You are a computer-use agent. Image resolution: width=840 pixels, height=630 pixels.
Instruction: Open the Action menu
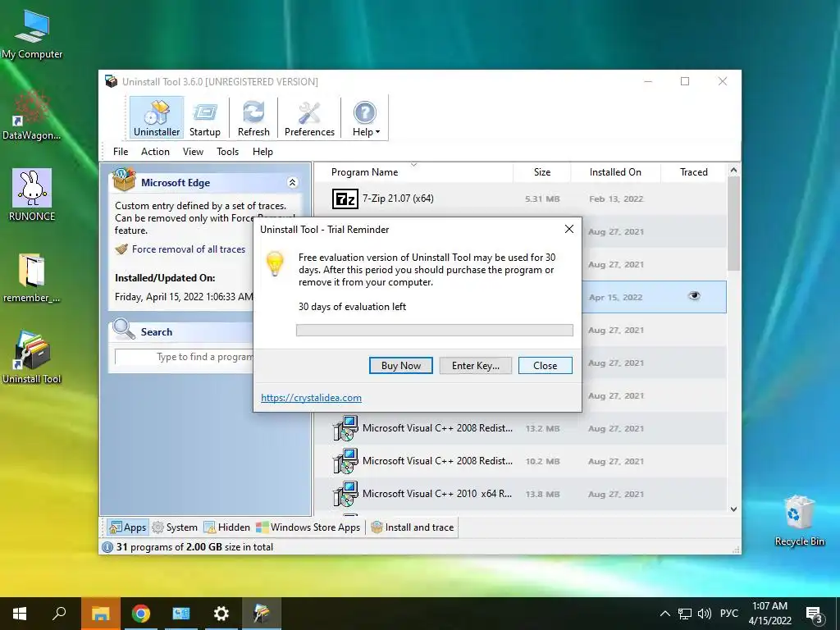pyautogui.click(x=155, y=152)
